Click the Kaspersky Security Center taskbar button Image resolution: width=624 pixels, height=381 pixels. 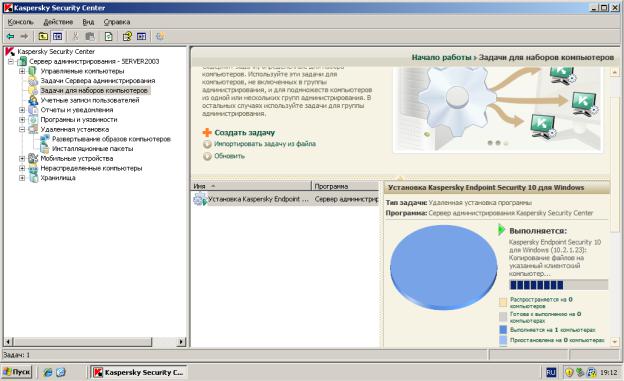point(138,372)
